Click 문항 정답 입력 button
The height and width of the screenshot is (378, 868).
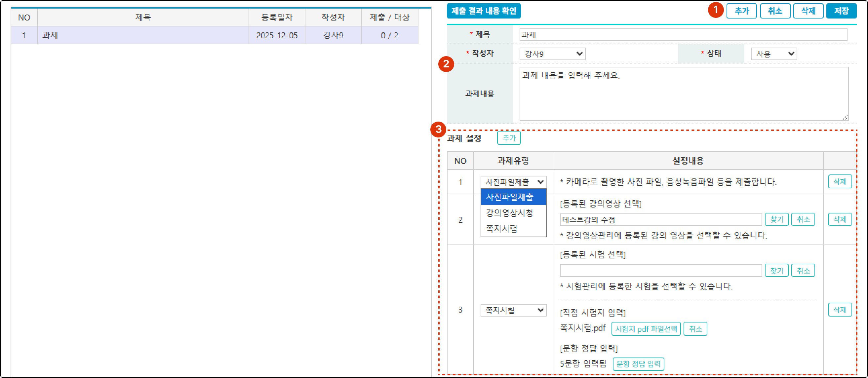[x=638, y=364]
